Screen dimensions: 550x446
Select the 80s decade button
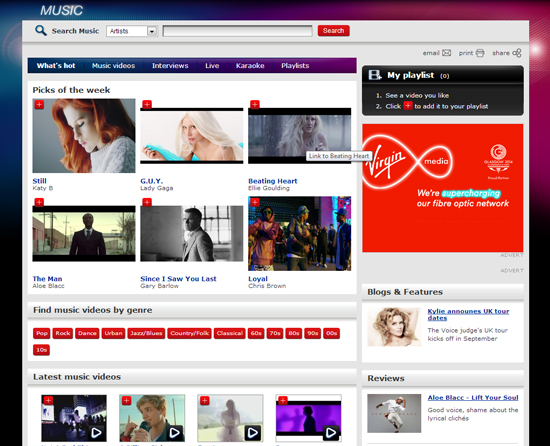point(294,333)
